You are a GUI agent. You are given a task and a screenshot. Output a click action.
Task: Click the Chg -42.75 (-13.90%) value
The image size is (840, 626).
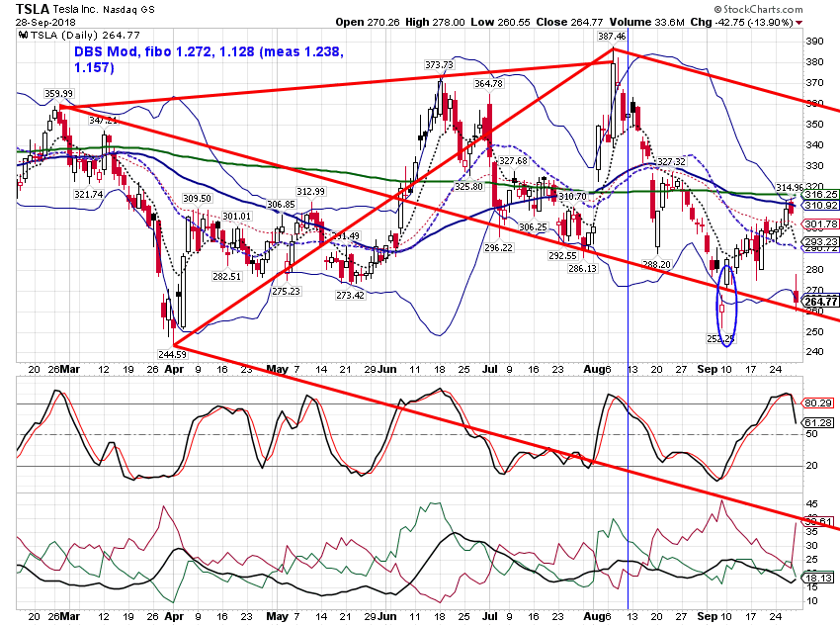742,22
